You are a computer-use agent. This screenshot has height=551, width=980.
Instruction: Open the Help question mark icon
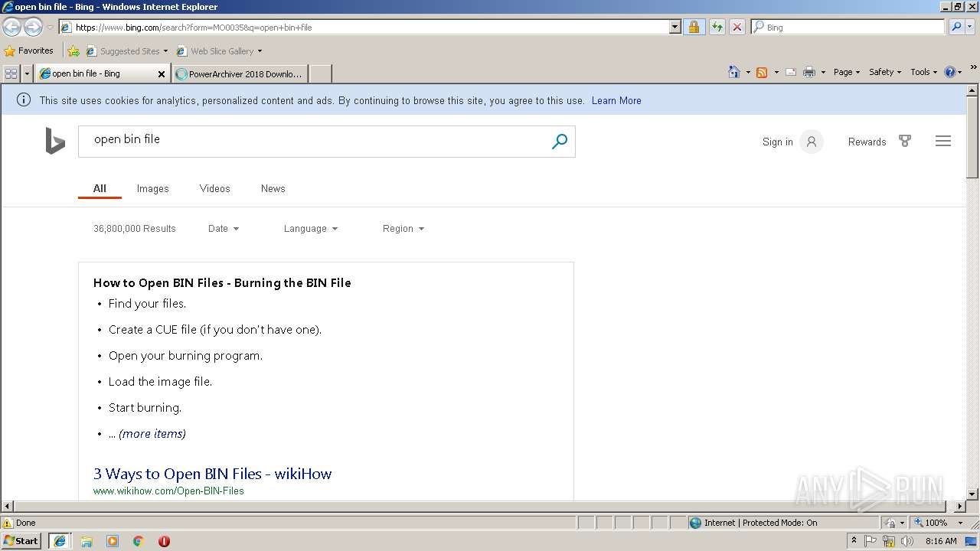point(950,72)
